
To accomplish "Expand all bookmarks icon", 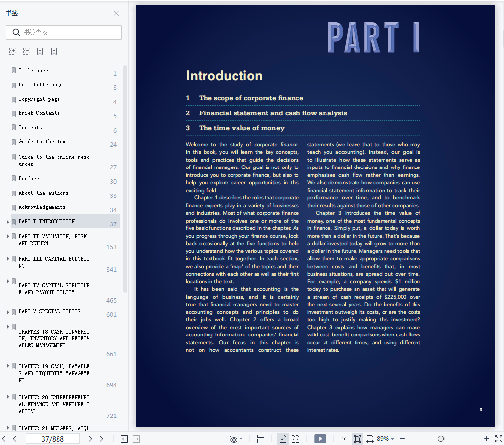I will [x=13, y=51].
